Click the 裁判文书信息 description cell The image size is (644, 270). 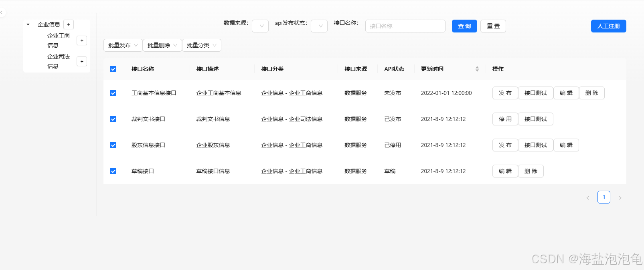click(213, 119)
